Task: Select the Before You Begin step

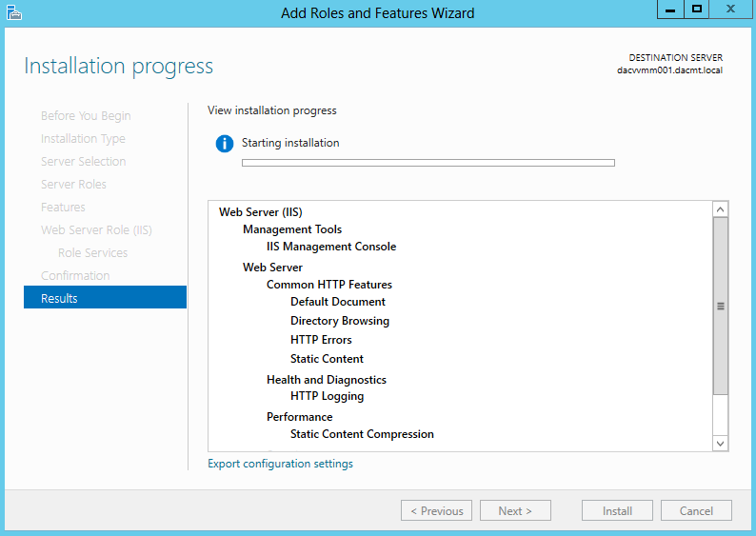Action: 86,116
